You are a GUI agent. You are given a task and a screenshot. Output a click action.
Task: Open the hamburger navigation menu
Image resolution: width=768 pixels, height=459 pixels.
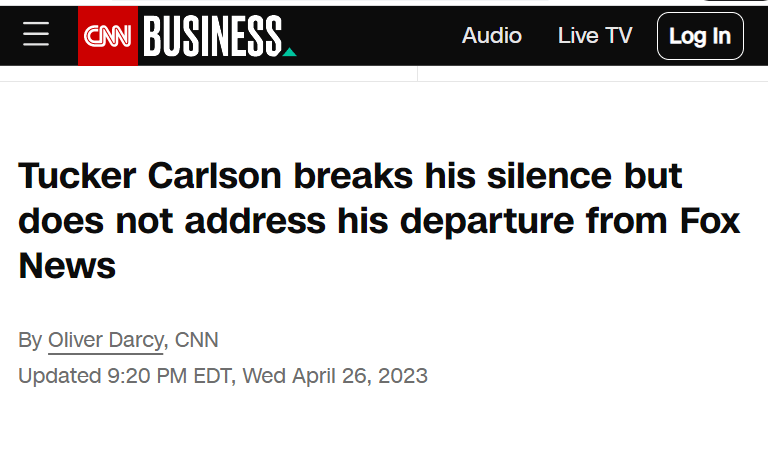tap(36, 36)
